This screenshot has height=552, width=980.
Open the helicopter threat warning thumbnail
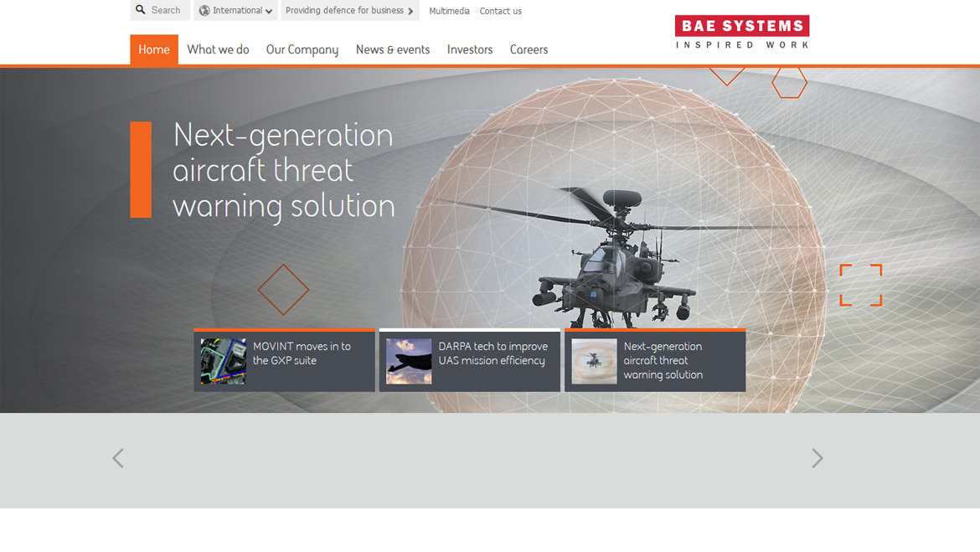click(594, 361)
